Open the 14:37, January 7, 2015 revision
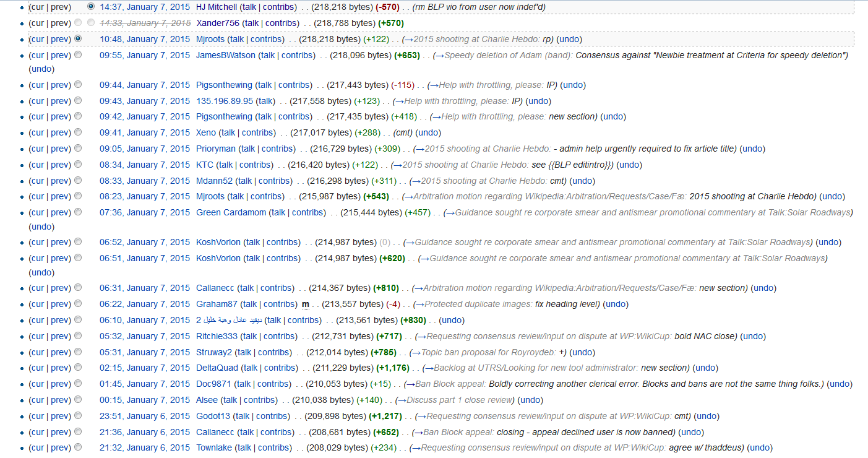The image size is (868, 458). [145, 7]
